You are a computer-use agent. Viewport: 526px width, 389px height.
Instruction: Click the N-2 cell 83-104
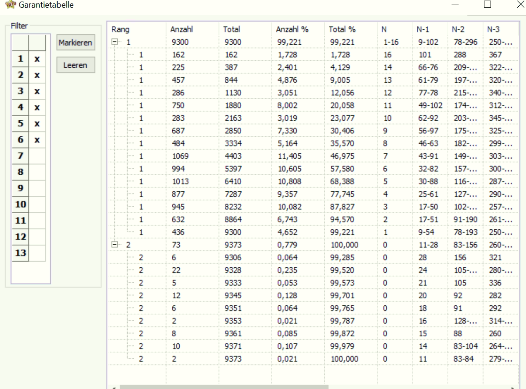tap(465, 346)
